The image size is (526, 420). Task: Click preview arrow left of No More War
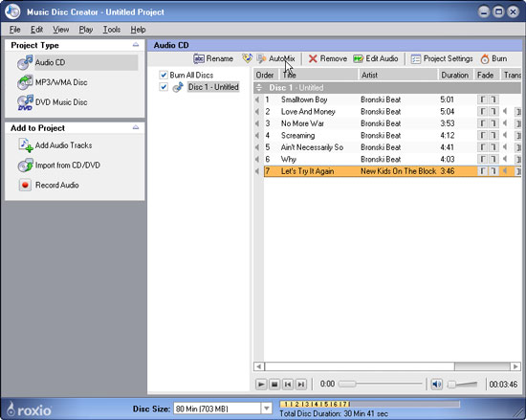click(x=257, y=123)
